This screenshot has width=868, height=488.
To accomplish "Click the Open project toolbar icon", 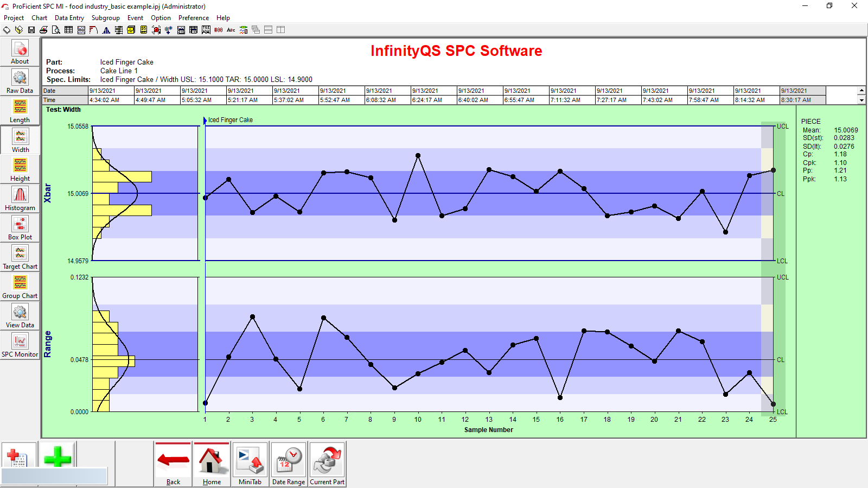I will coord(18,30).
